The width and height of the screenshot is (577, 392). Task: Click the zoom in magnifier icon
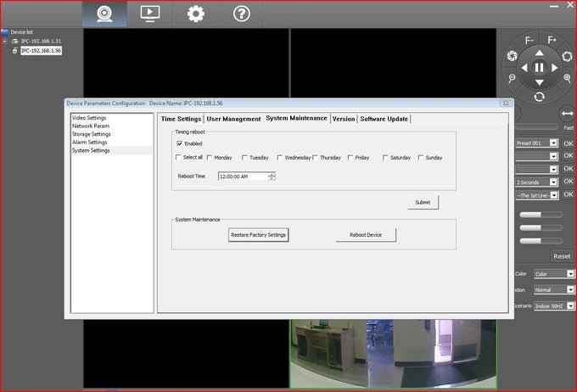coord(567,78)
